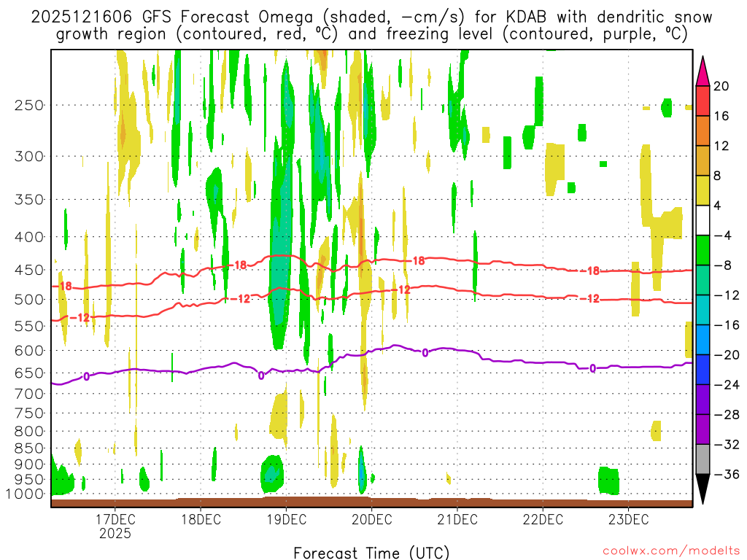The width and height of the screenshot is (747, 560).
Task: Click the magenta arrow atop the colorbar
Action: tap(703, 71)
